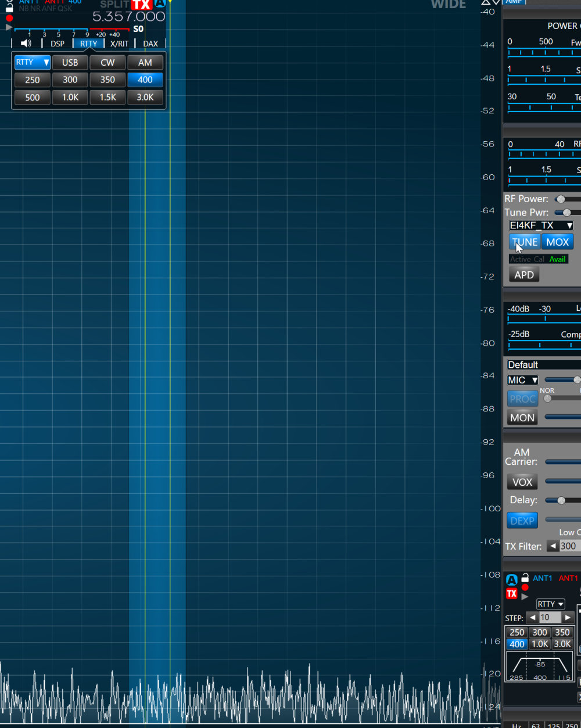Click the SPLIT label on the slice flag

[114, 4]
